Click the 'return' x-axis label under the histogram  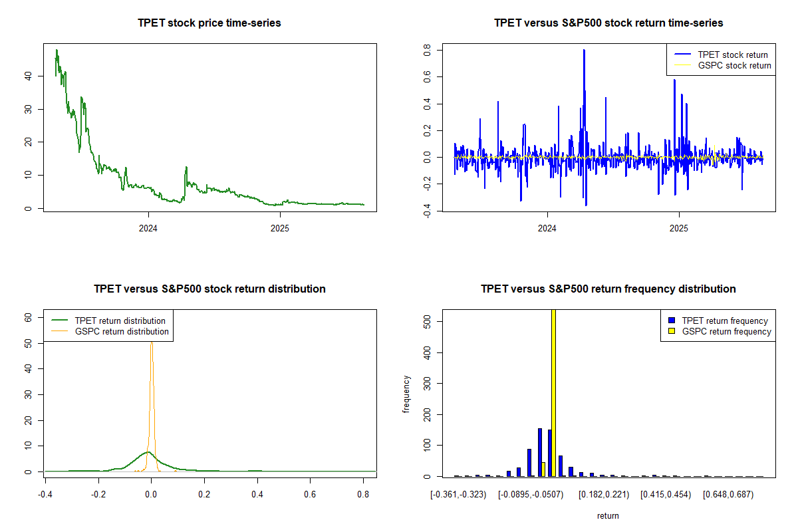[608, 515]
